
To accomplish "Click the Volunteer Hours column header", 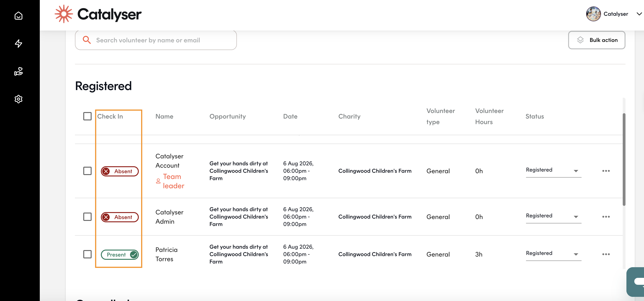I will click(489, 116).
